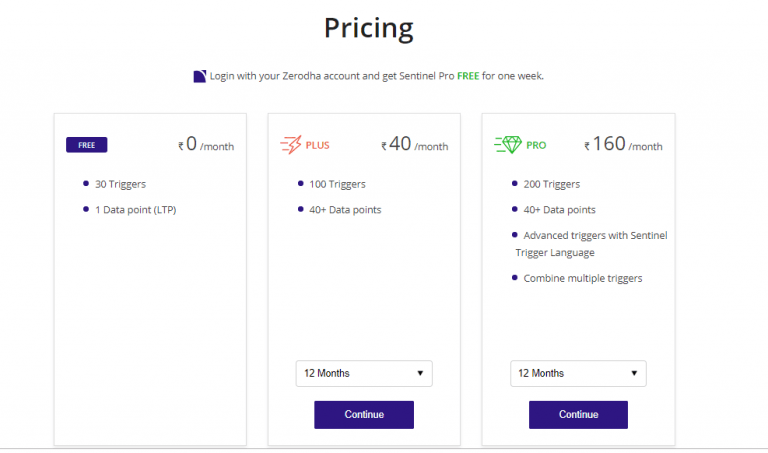The image size is (768, 453).
Task: Click the purple FREE plan badge
Action: (86, 145)
